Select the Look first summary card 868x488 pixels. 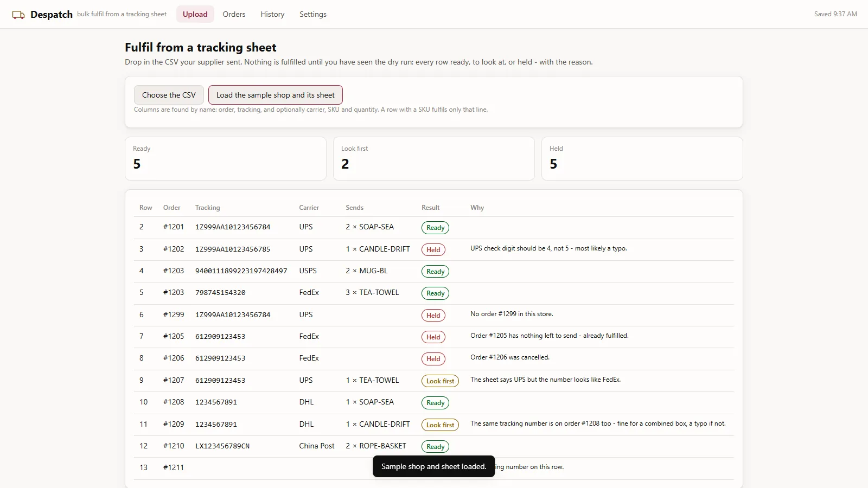coord(434,158)
